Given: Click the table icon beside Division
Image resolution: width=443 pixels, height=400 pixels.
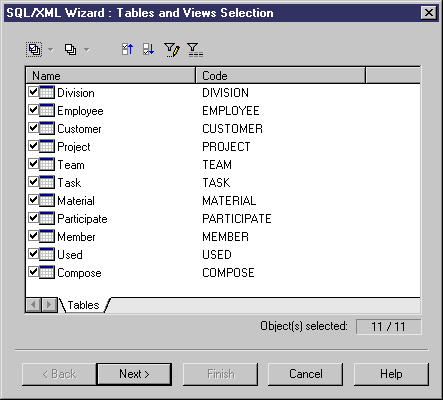Looking at the screenshot, I should [47, 92].
